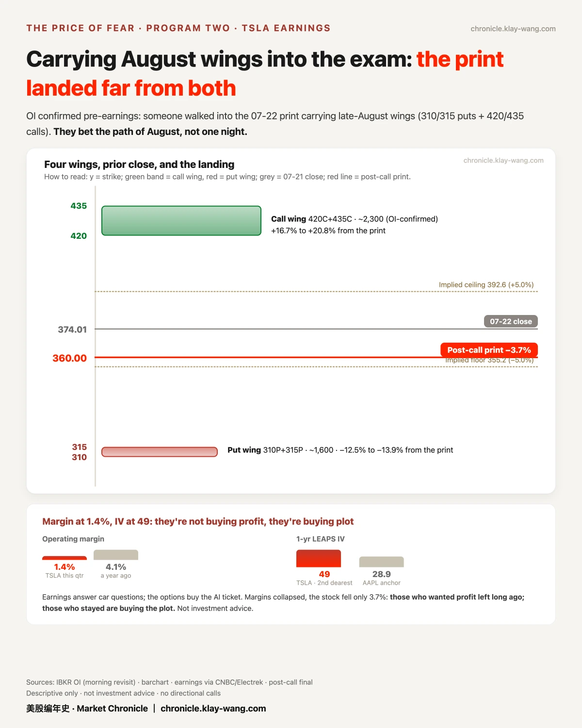Click the green call wing band
This screenshot has height=728, width=582.
(181, 221)
